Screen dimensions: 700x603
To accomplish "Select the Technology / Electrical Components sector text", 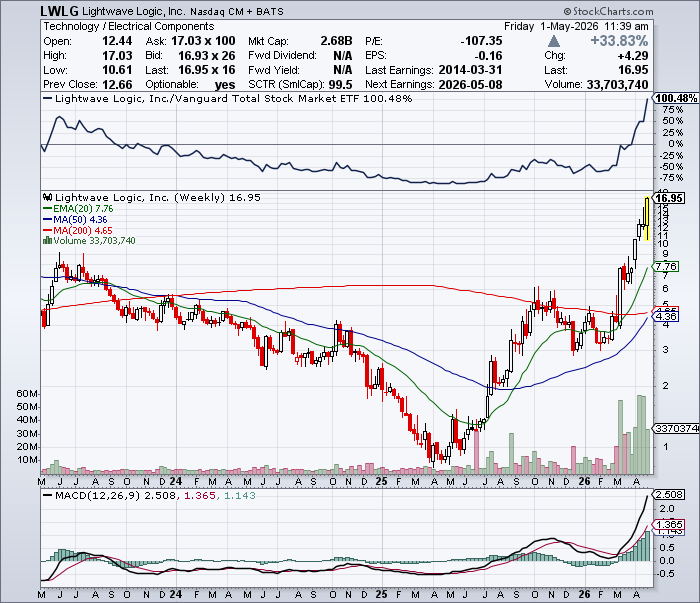I will coord(129,26).
